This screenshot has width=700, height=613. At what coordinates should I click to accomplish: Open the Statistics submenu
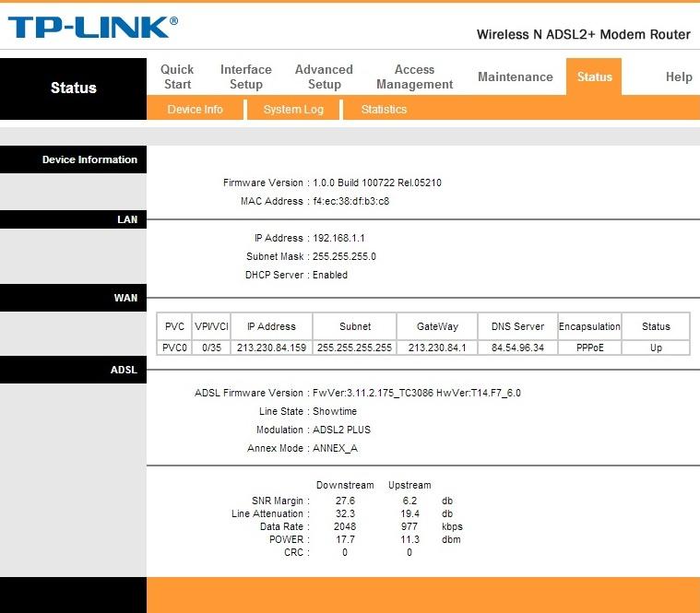click(x=384, y=109)
